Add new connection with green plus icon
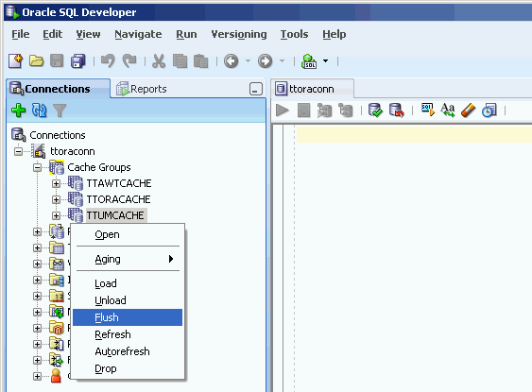This screenshot has width=532, height=392. click(18, 111)
